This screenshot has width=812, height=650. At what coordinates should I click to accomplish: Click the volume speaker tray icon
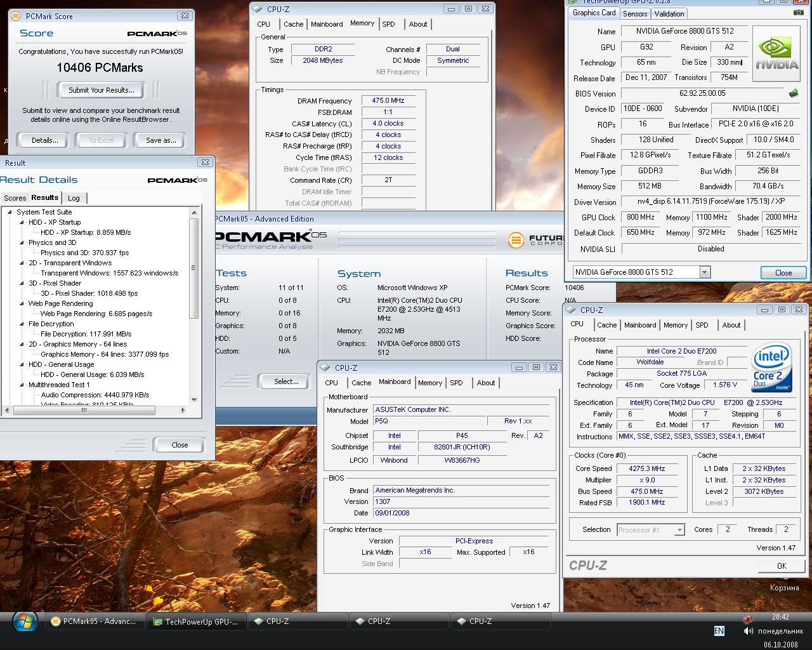[748, 631]
